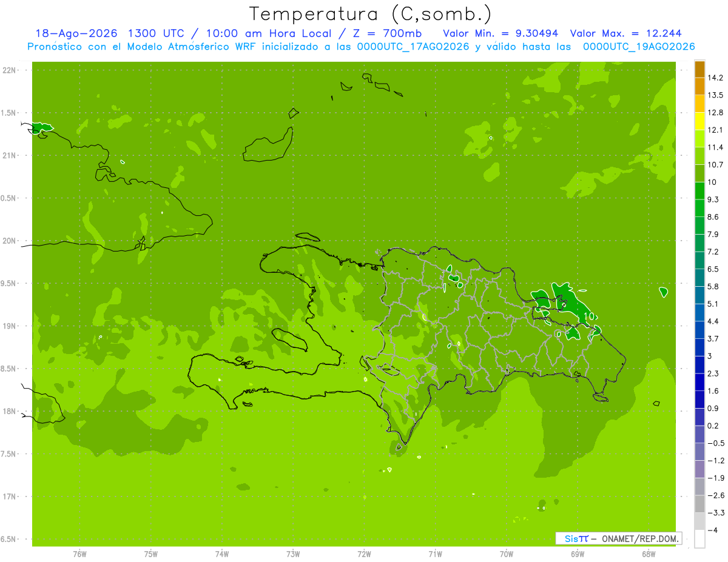Click the "21N" latitude label
728x562 pixels.
pyautogui.click(x=10, y=155)
